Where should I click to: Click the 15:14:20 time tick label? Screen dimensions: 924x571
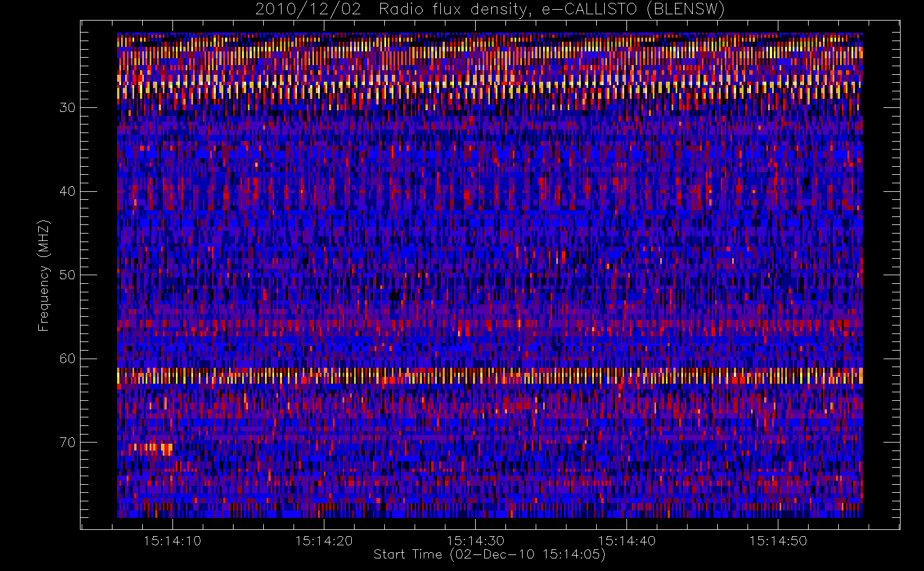(324, 541)
